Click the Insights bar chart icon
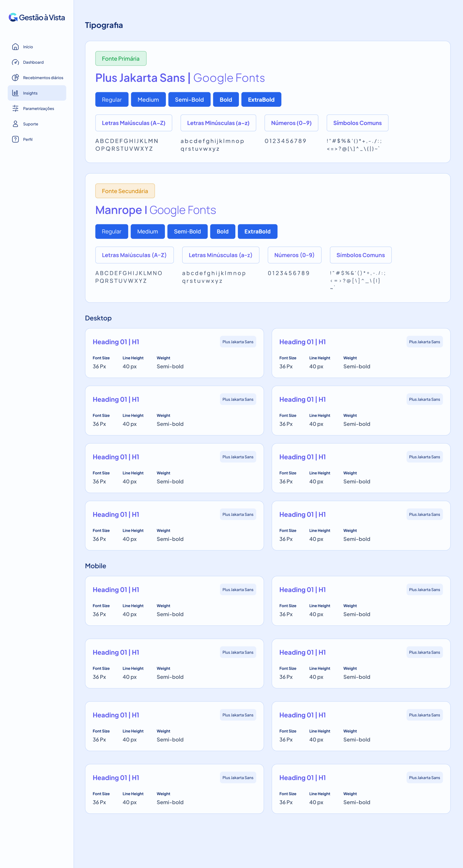 (15, 93)
